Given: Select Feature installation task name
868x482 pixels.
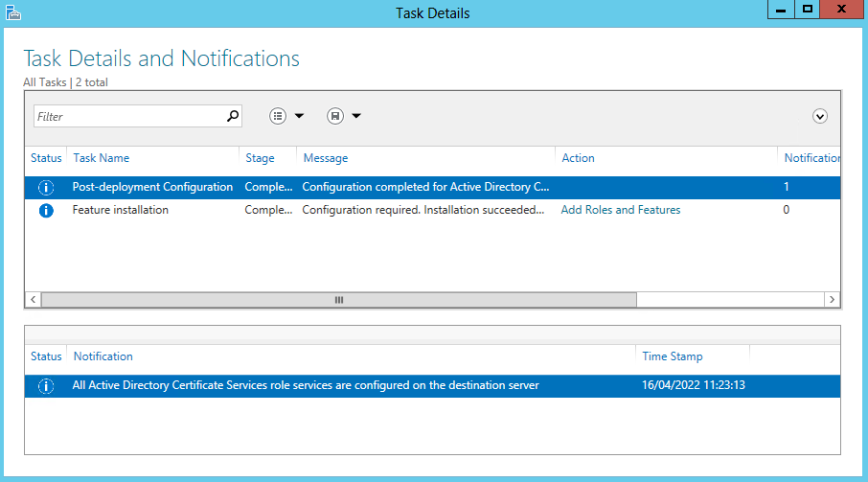Looking at the screenshot, I should pyautogui.click(x=120, y=210).
